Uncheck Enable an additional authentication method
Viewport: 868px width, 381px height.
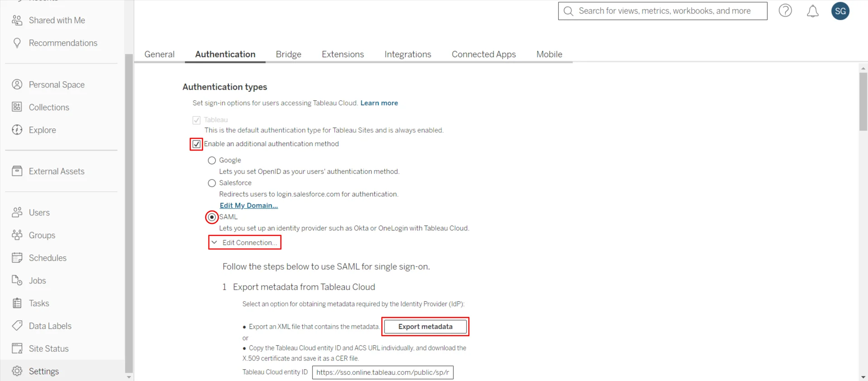pos(196,144)
